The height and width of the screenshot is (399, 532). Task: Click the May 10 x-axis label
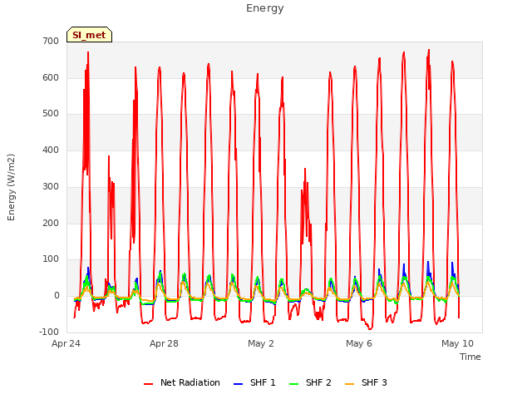tap(457, 343)
